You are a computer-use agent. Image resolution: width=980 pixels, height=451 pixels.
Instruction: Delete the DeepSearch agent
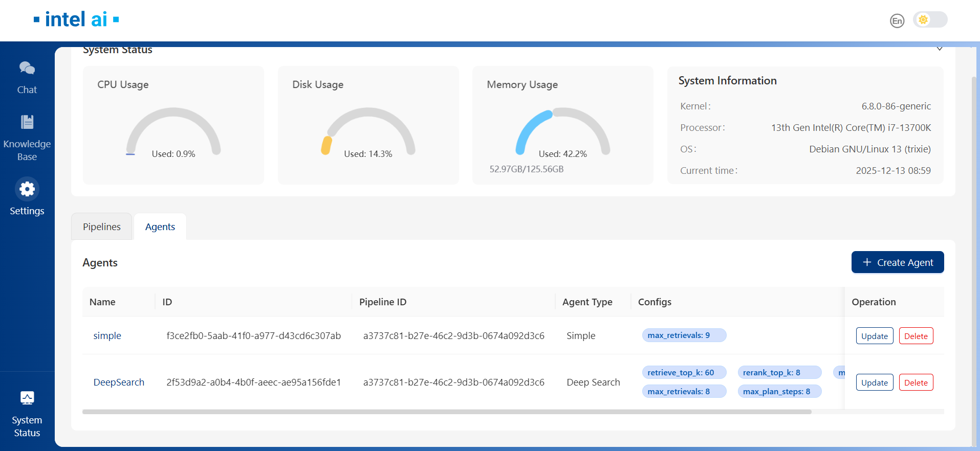pos(916,382)
